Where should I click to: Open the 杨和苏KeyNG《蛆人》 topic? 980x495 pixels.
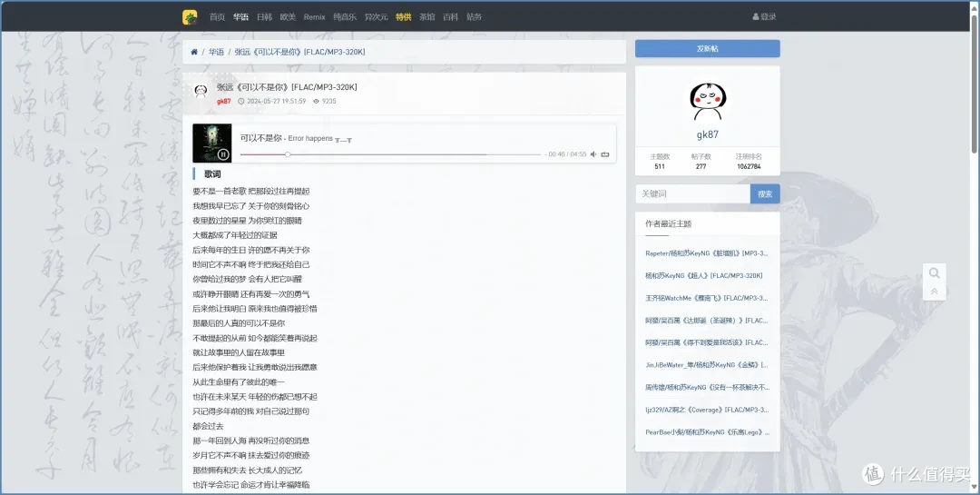point(704,276)
